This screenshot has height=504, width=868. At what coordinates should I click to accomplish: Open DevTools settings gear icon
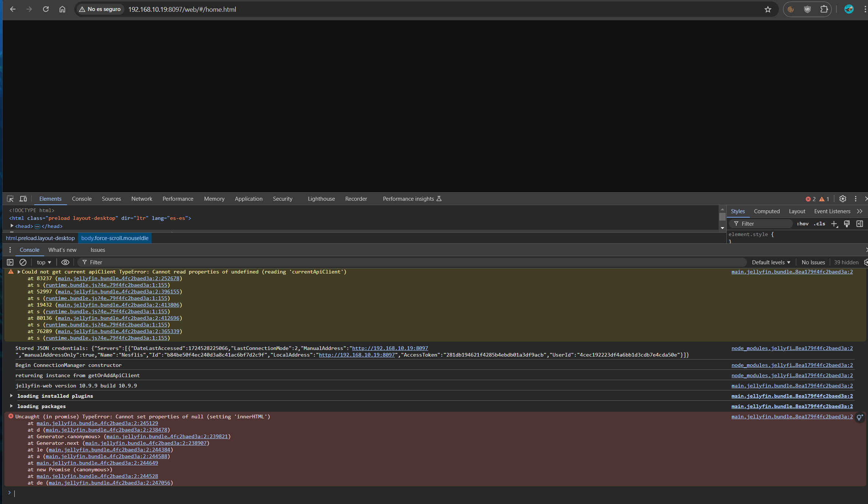click(x=843, y=199)
